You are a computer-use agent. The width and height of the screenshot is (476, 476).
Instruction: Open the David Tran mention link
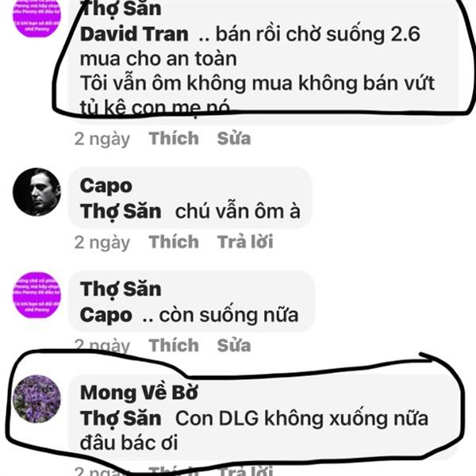(x=134, y=33)
